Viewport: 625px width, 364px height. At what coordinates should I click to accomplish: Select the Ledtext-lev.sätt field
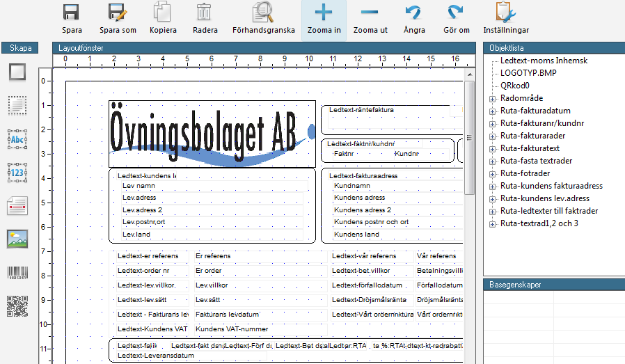tap(152, 300)
